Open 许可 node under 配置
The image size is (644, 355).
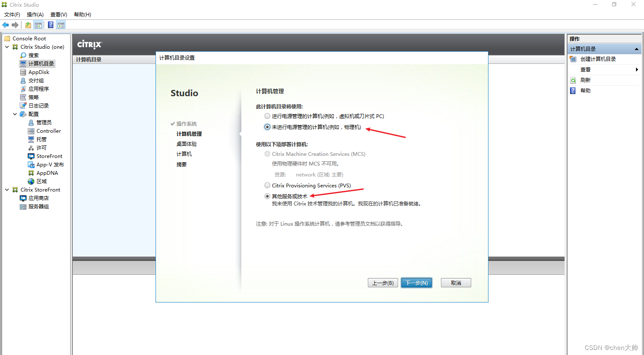tap(42, 147)
